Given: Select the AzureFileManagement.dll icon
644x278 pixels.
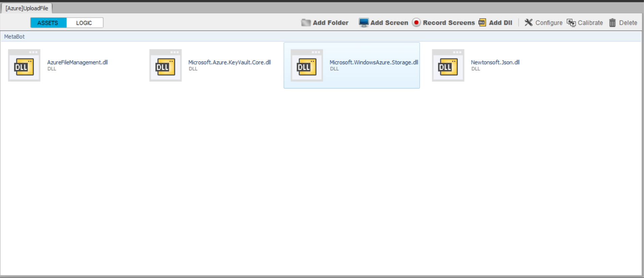Looking at the screenshot, I should point(24,65).
